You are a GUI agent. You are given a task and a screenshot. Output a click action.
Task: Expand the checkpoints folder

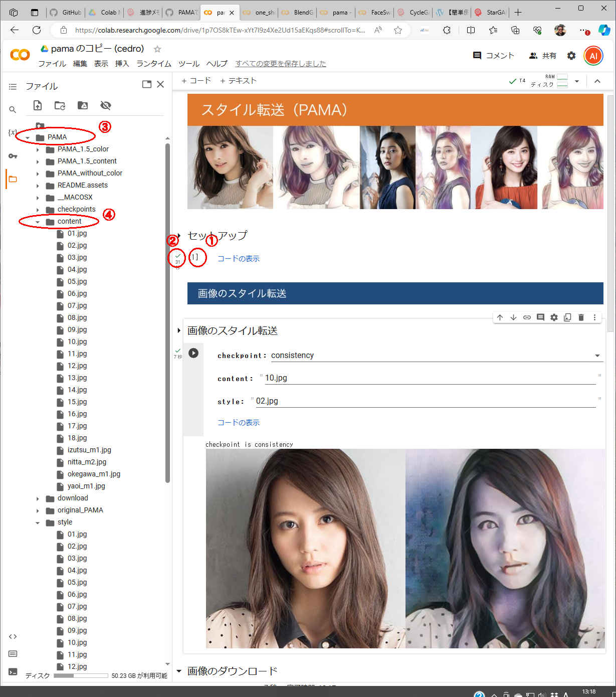(x=38, y=210)
